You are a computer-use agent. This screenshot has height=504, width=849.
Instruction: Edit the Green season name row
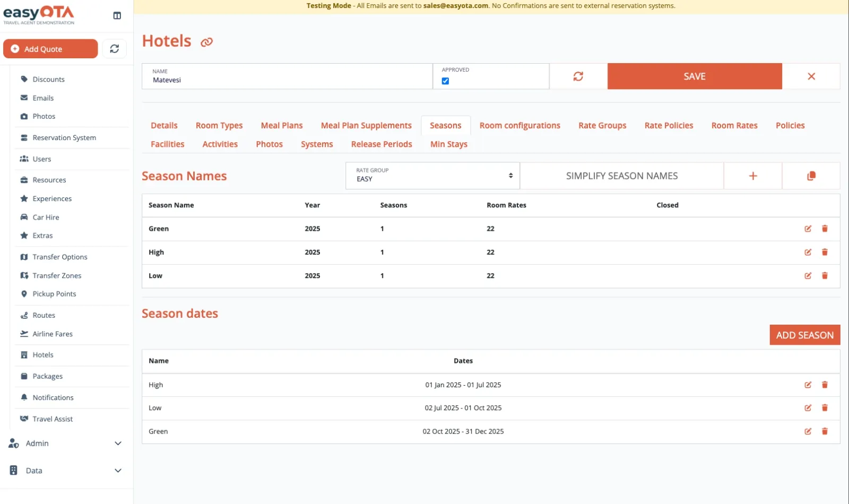tap(808, 229)
